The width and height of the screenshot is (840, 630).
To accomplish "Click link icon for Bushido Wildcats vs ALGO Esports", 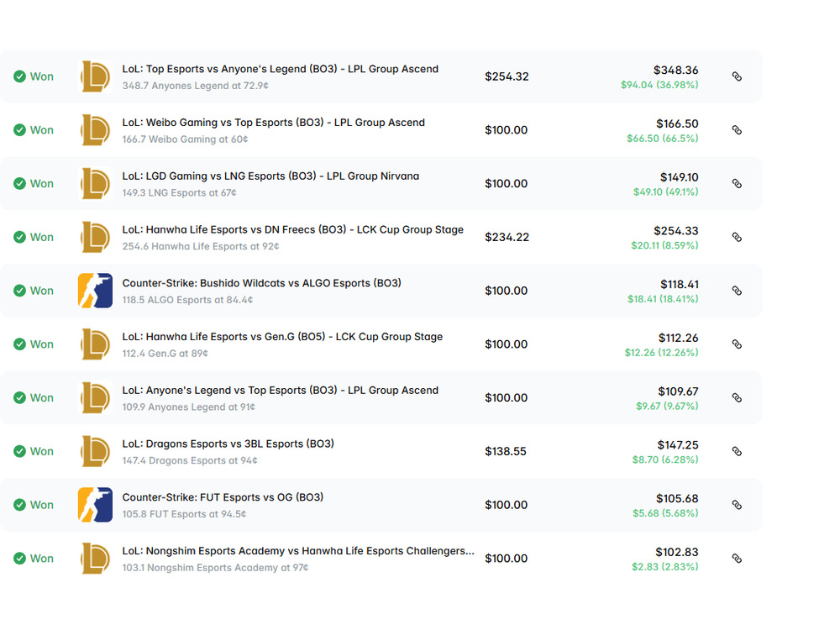I will 737,291.
